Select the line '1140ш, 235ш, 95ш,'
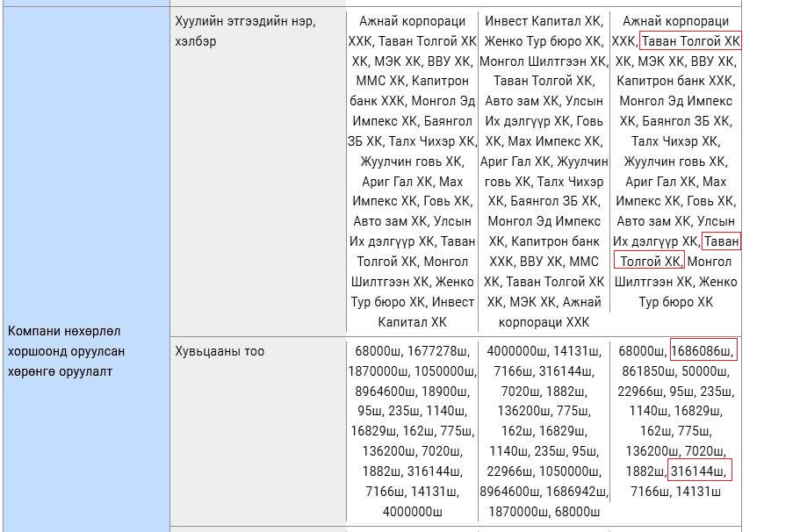 [x=544, y=451]
